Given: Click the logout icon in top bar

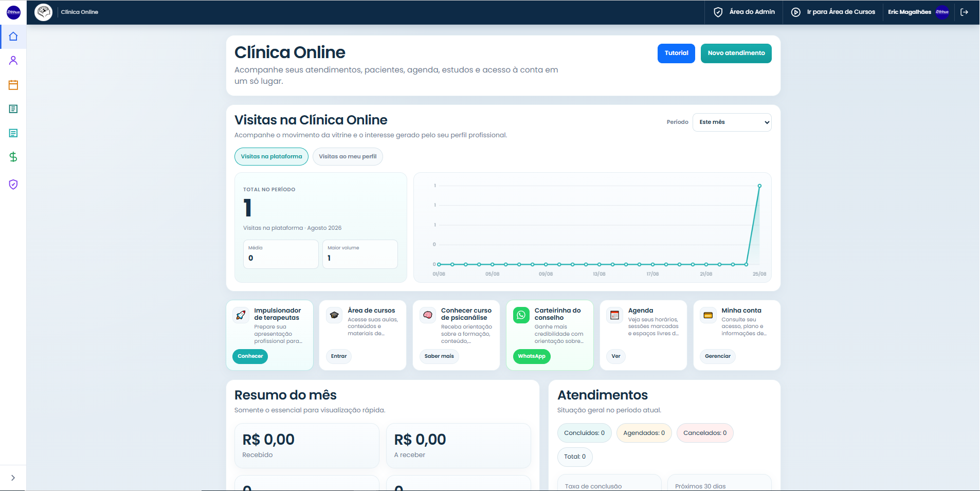Looking at the screenshot, I should coord(965,12).
